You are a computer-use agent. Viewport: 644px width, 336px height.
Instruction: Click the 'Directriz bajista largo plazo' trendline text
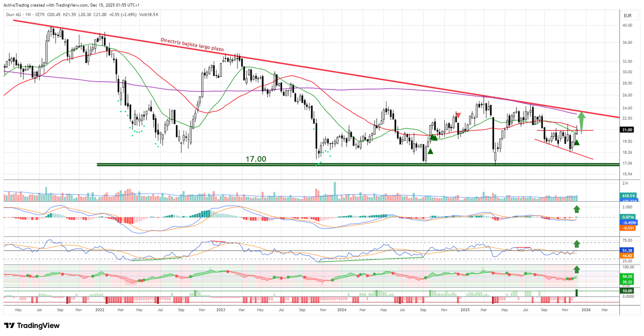(x=192, y=45)
